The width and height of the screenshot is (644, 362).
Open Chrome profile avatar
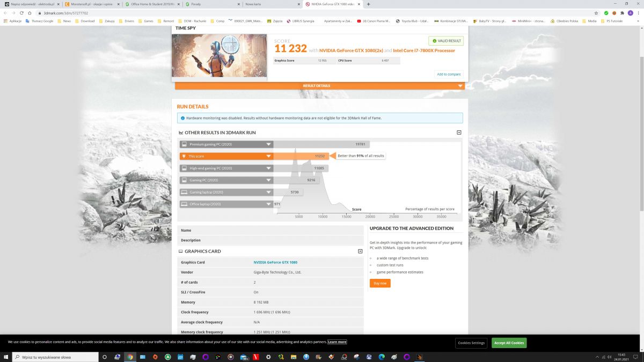coord(631,13)
